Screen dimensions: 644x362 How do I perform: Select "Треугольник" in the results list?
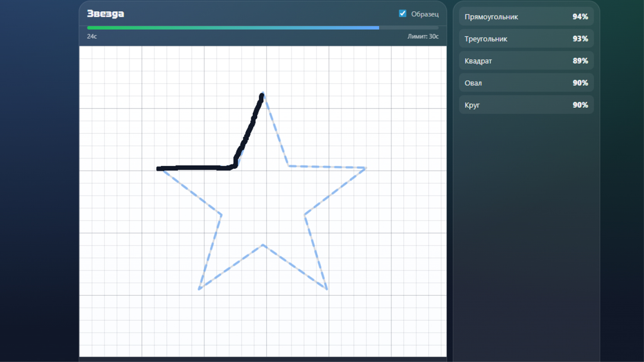pyautogui.click(x=486, y=39)
